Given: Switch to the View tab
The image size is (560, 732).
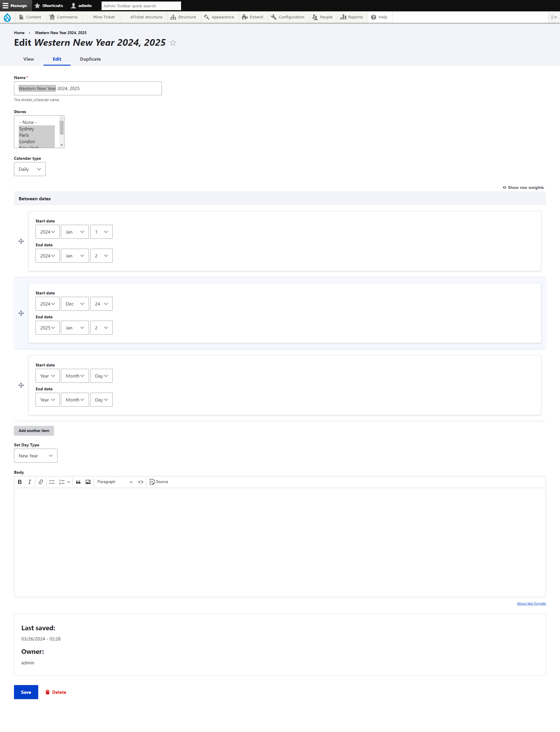Looking at the screenshot, I should pos(29,59).
